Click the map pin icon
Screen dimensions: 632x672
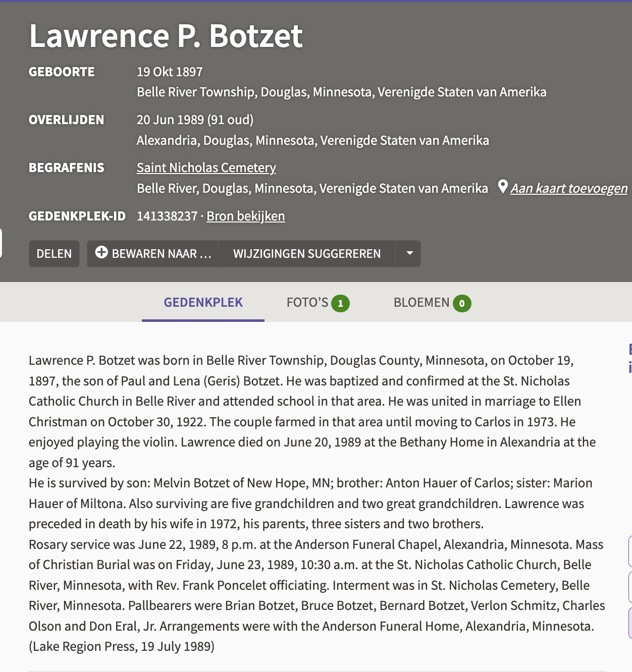click(x=503, y=187)
